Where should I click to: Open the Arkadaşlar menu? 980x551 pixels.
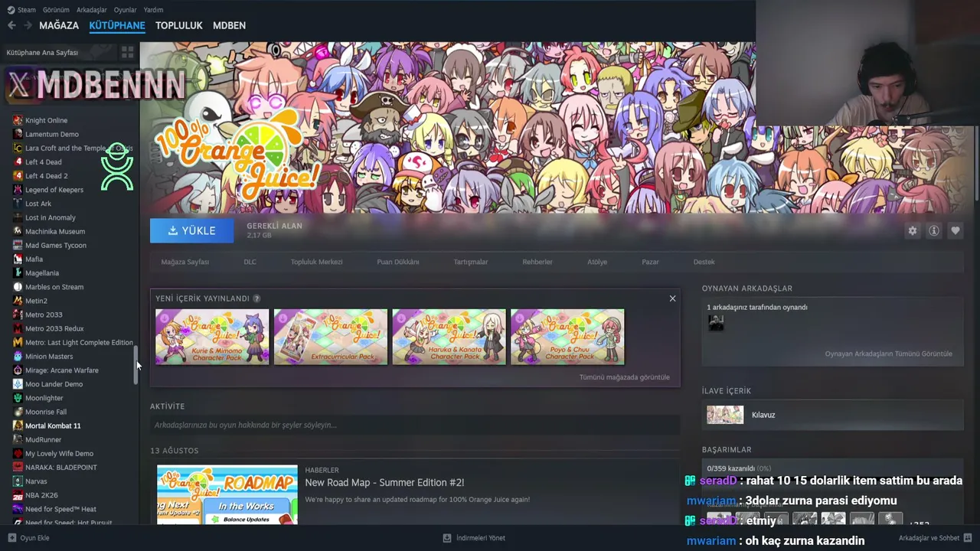pos(92,10)
